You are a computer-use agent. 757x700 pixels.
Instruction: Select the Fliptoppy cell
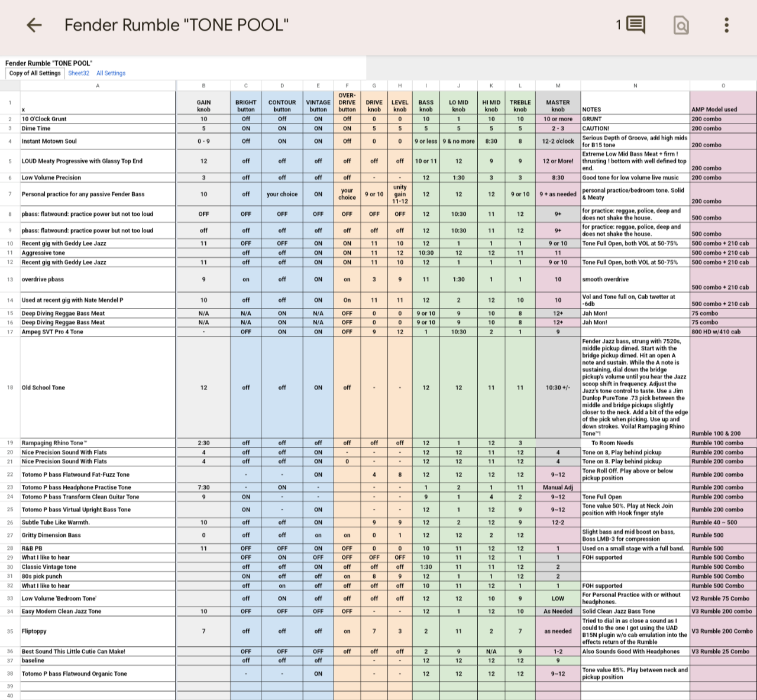[x=98, y=631]
